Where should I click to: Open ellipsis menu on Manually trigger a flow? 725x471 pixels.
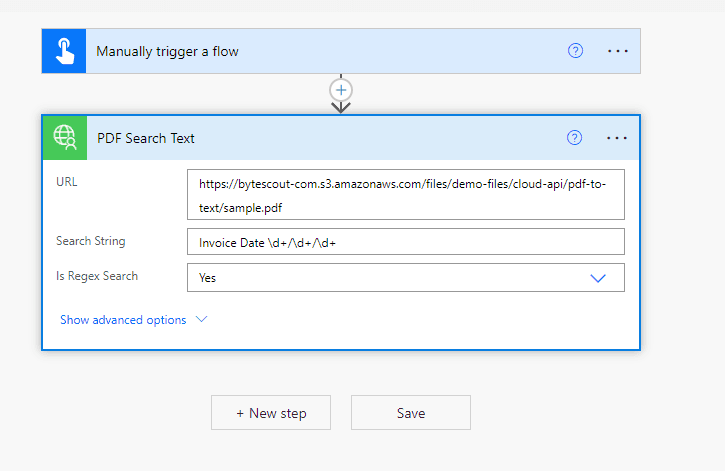pos(617,51)
